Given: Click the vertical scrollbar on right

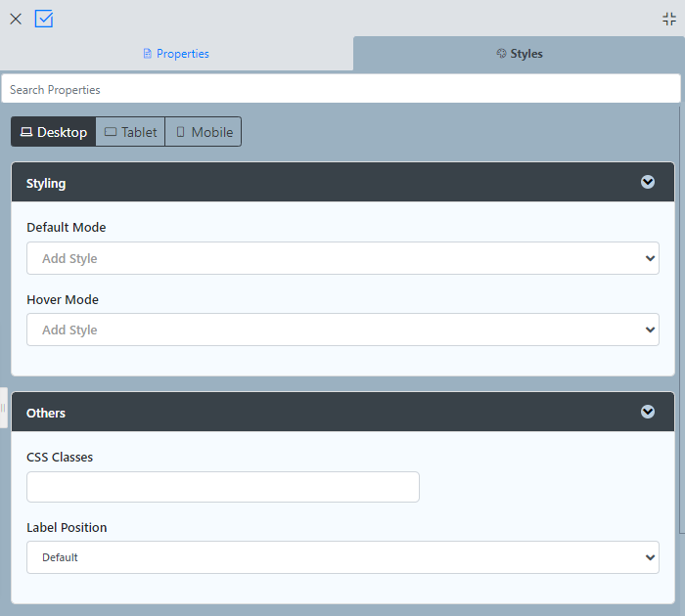Looking at the screenshot, I should click(x=682, y=319).
